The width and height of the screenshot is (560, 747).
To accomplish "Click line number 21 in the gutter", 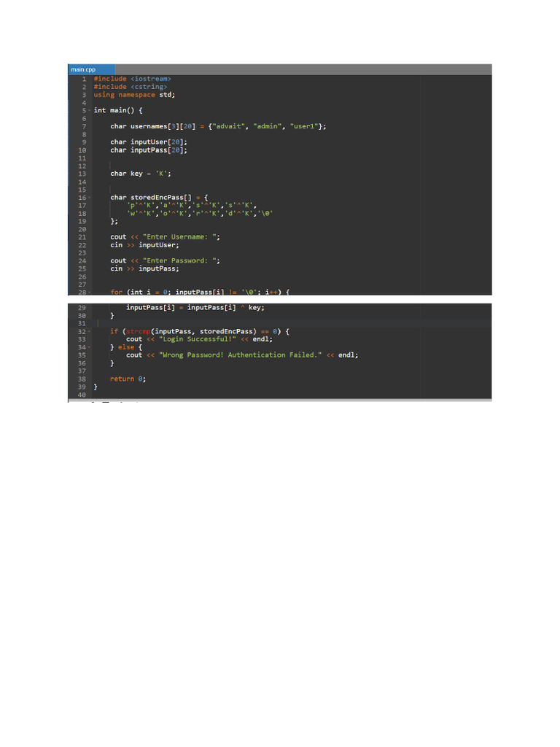I will pos(82,237).
